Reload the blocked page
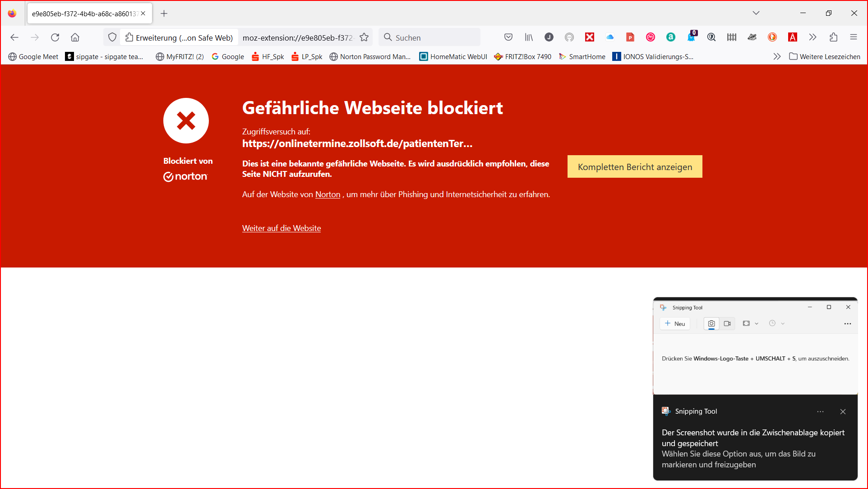 [55, 37]
